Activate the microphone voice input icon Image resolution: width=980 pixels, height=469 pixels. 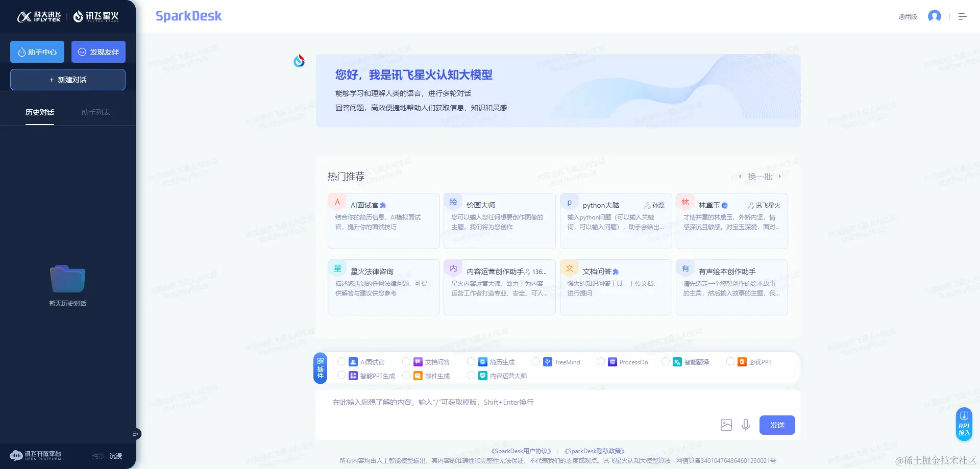click(746, 425)
